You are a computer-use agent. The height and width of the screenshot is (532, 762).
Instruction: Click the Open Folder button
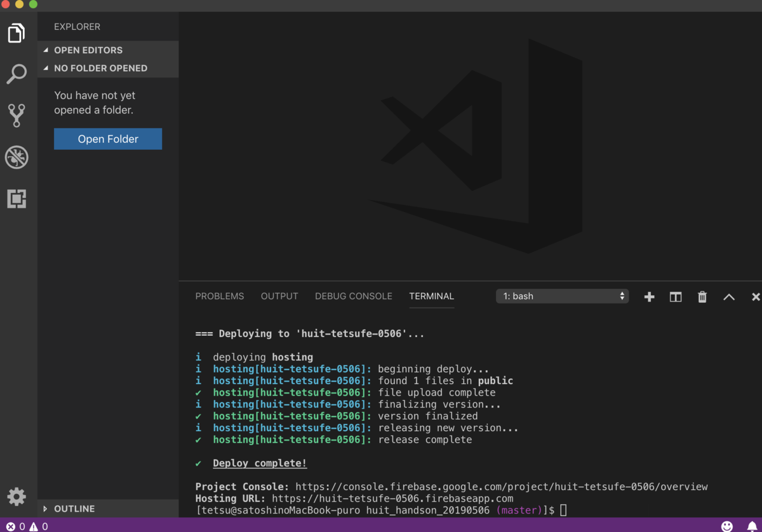point(108,139)
